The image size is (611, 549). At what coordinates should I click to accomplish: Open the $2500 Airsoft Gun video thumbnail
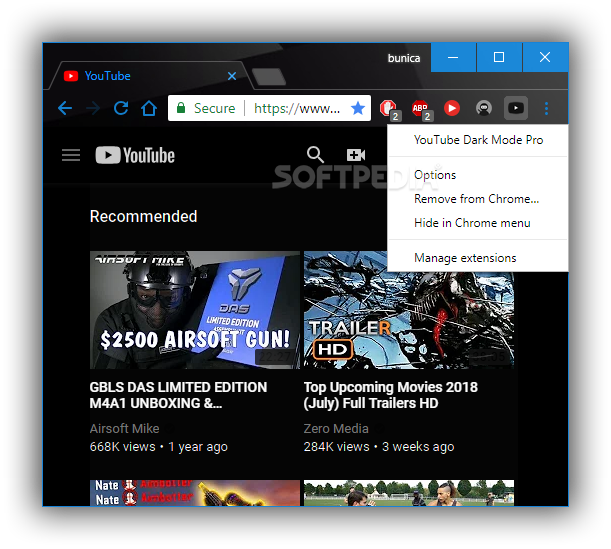(x=195, y=310)
